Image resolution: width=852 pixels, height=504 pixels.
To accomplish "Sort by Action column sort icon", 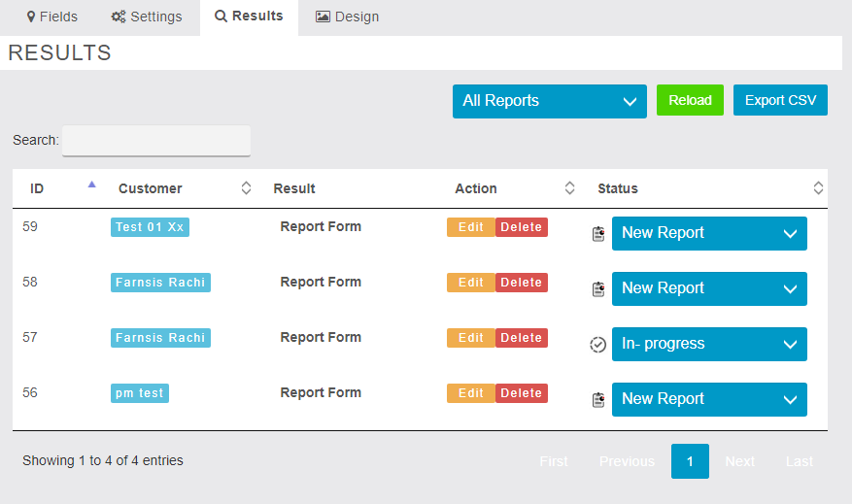I will point(569,188).
